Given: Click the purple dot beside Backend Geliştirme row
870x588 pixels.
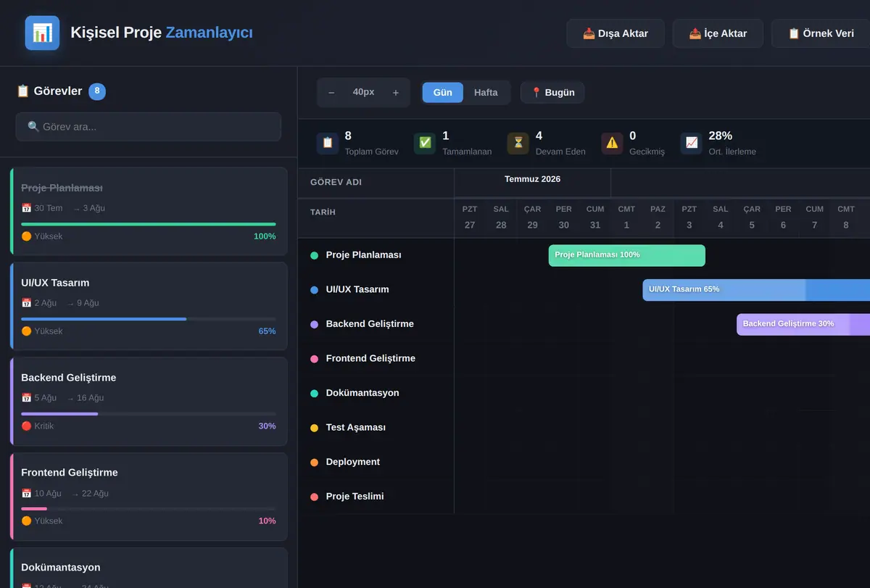Looking at the screenshot, I should click(314, 324).
